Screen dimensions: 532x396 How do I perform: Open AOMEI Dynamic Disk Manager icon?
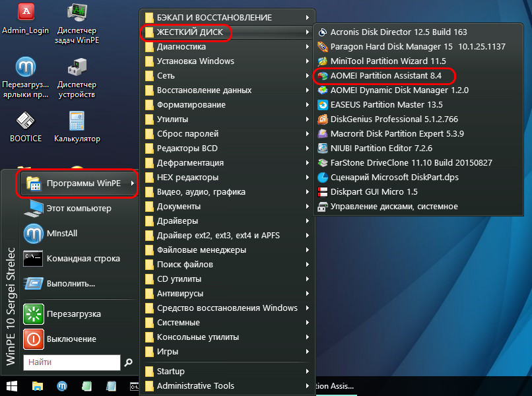point(322,90)
